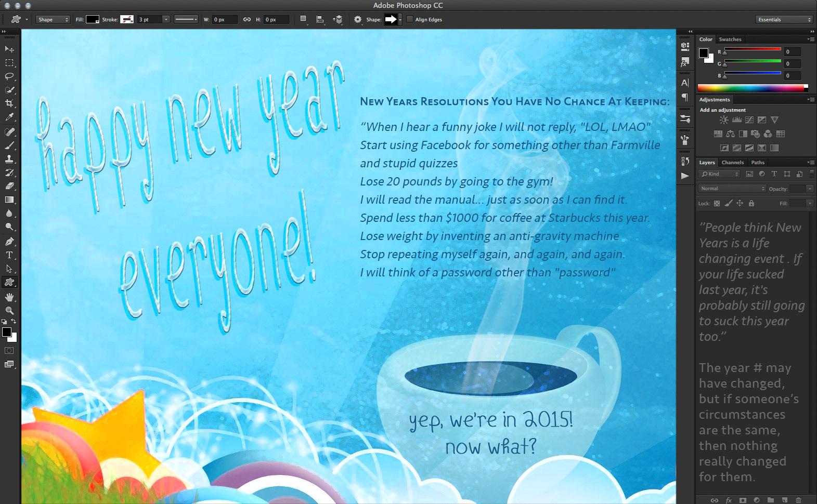This screenshot has width=817, height=504.
Task: Select the Path Selection tool
Action: click(9, 269)
